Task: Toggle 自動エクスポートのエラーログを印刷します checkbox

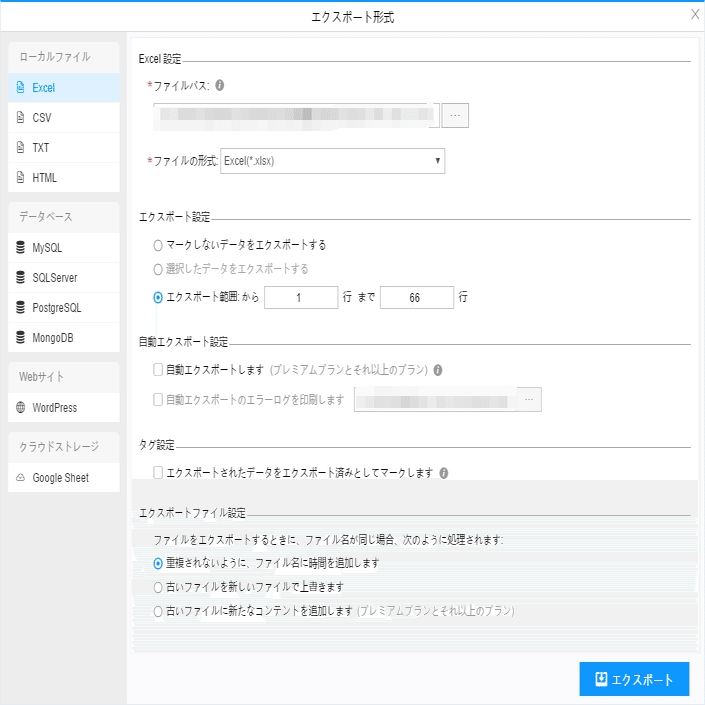Action: [x=158, y=400]
